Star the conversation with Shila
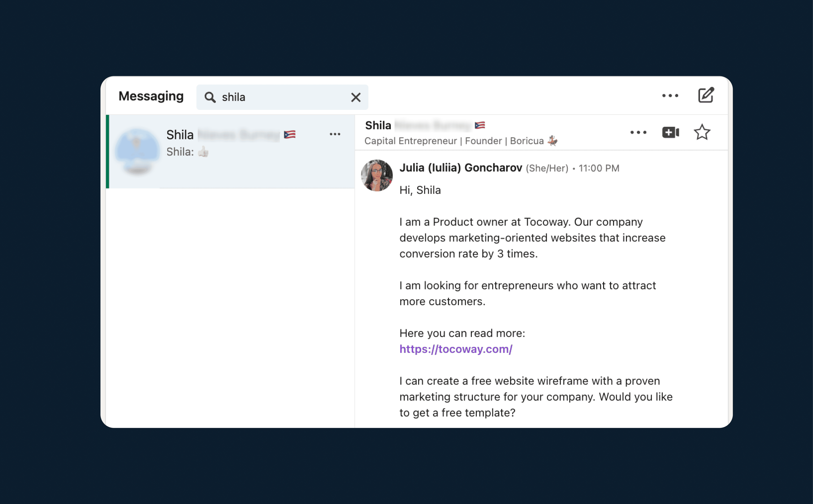813x504 pixels. click(702, 132)
